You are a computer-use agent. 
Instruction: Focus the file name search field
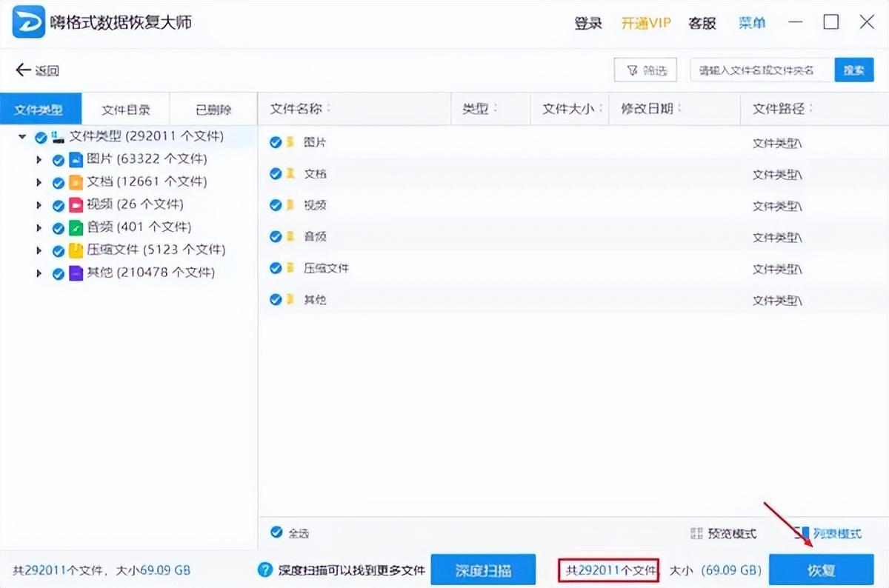(762, 70)
